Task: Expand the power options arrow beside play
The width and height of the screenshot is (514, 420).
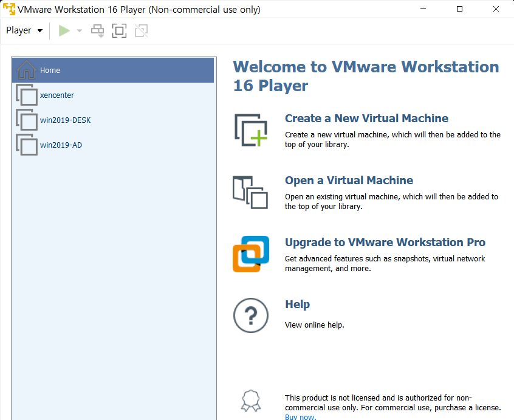Action: 80,31
